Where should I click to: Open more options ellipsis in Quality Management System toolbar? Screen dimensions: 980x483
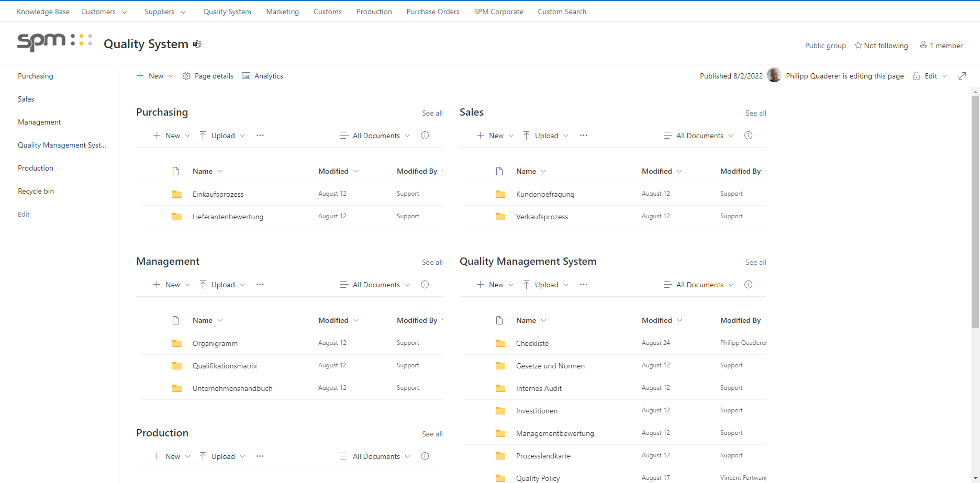[584, 285]
